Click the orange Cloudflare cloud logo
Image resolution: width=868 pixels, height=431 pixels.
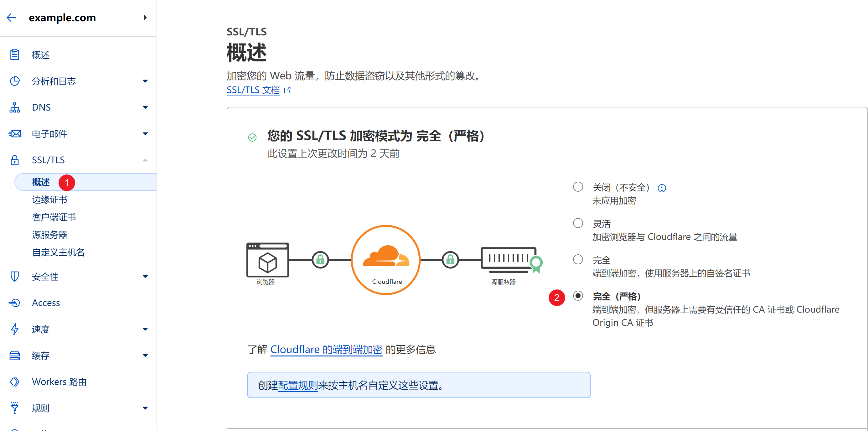[386, 256]
